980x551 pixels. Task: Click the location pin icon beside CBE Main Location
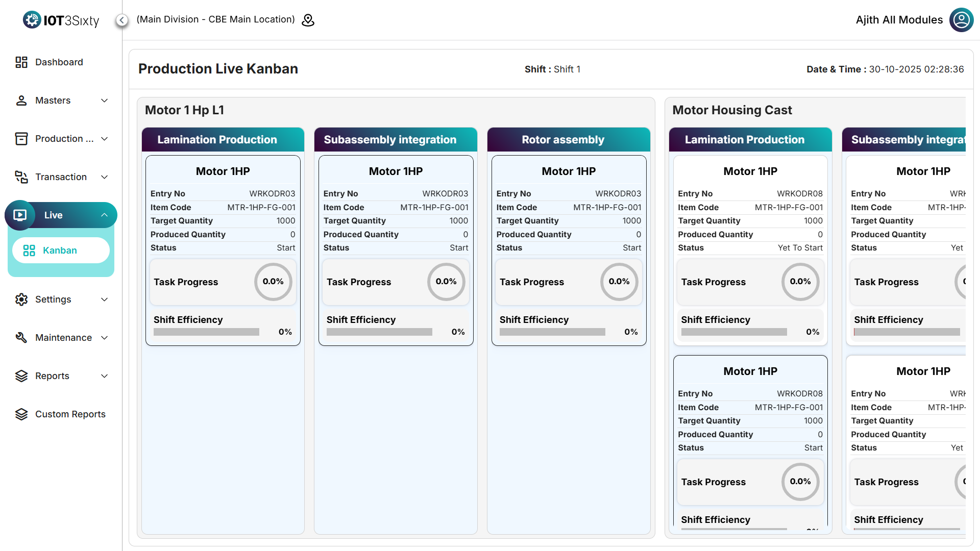(308, 20)
